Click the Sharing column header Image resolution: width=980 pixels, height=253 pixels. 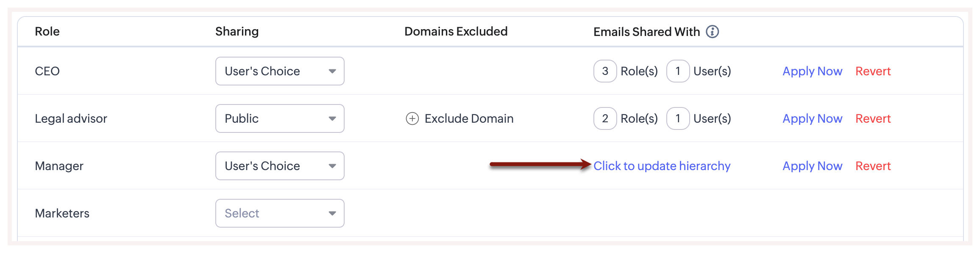click(x=237, y=31)
